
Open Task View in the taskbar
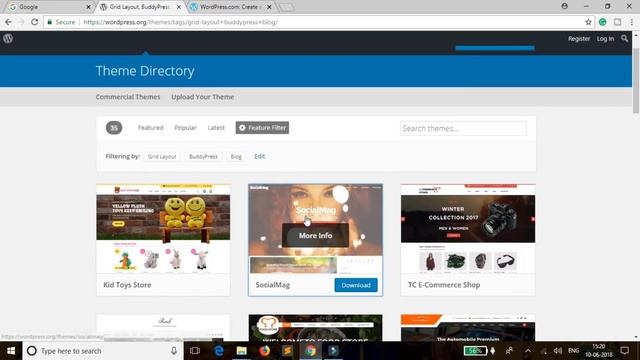(x=195, y=351)
